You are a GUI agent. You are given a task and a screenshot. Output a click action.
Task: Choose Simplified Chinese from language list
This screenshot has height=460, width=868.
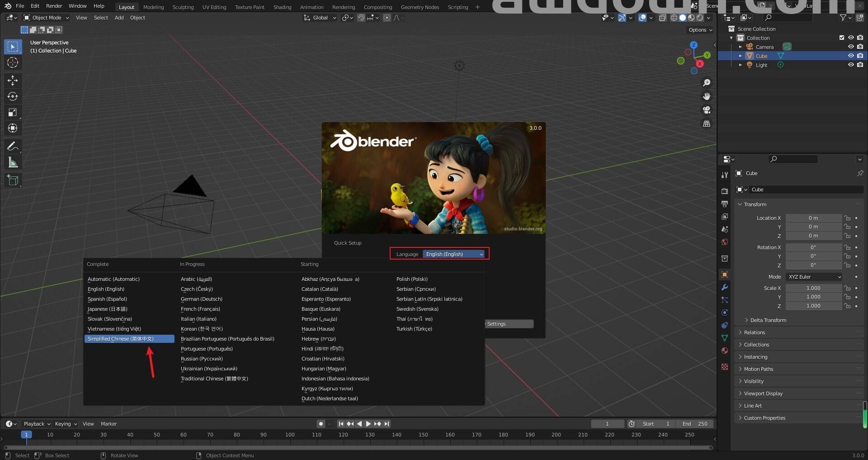129,339
